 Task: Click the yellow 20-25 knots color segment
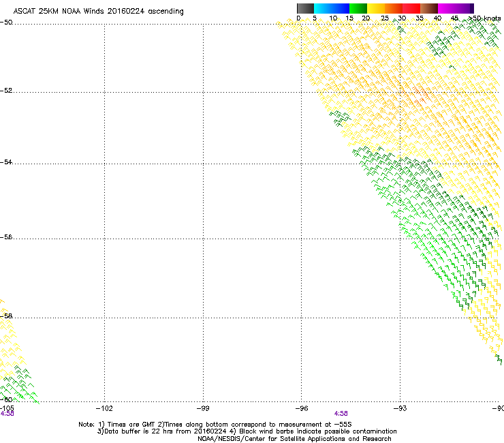pos(376,8)
